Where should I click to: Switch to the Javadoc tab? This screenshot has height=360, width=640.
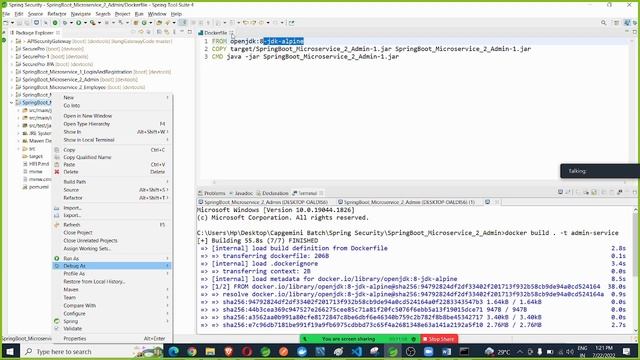(x=241, y=193)
